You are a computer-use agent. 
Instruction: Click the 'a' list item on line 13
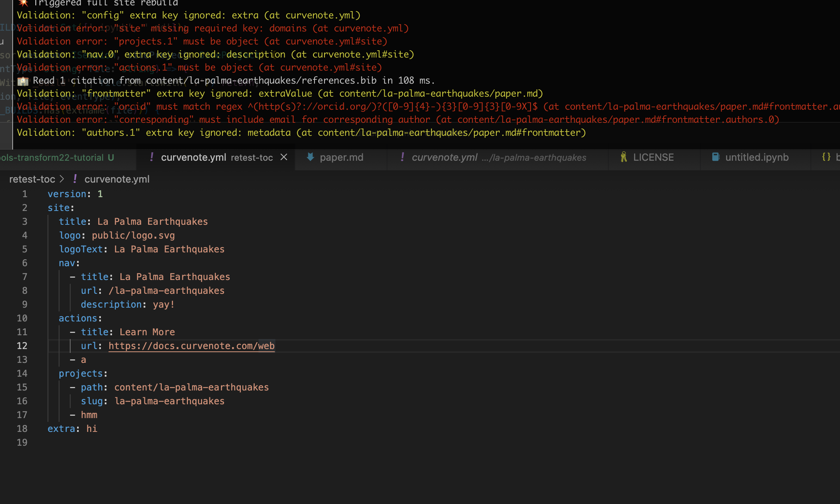coord(83,360)
